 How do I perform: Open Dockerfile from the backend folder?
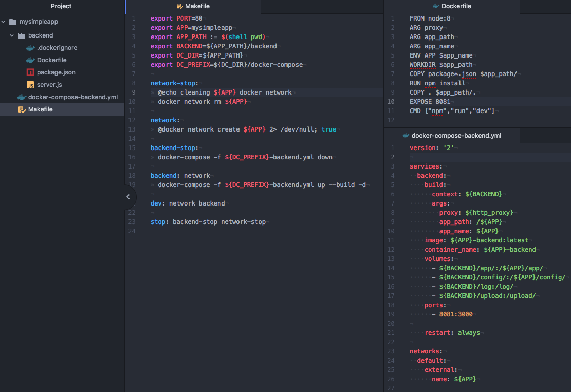(x=52, y=60)
